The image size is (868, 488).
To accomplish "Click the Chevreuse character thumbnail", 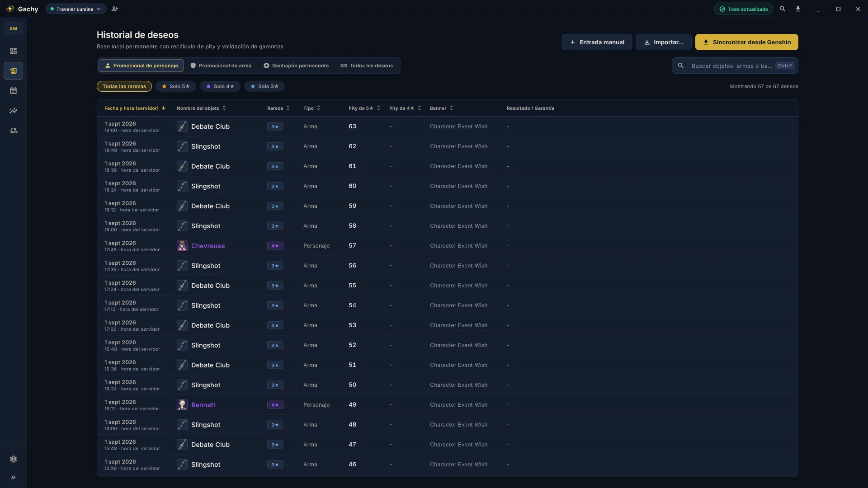I will [182, 246].
